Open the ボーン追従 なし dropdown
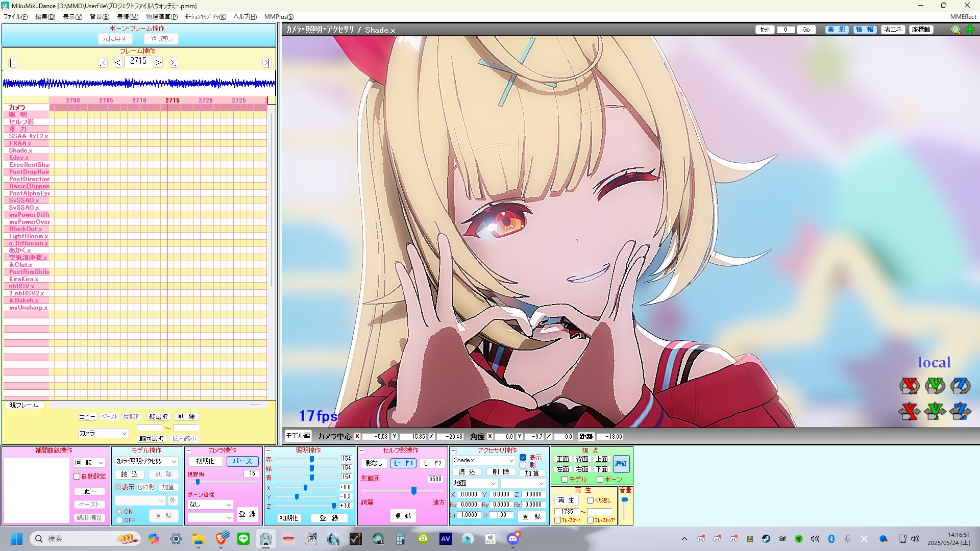Image resolution: width=980 pixels, height=551 pixels. click(x=210, y=505)
